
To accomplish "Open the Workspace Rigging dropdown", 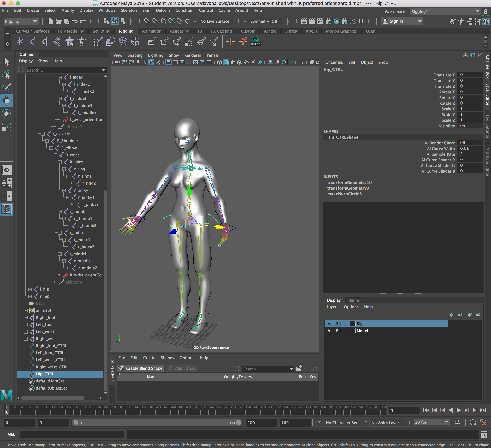I will (x=445, y=12).
